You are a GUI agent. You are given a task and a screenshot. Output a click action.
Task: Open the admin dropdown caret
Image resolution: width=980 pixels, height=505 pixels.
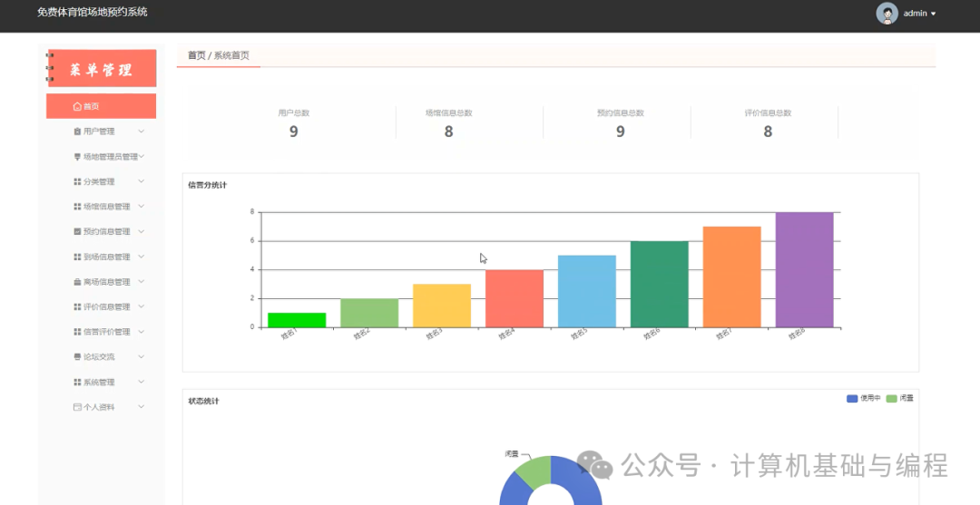(x=933, y=14)
